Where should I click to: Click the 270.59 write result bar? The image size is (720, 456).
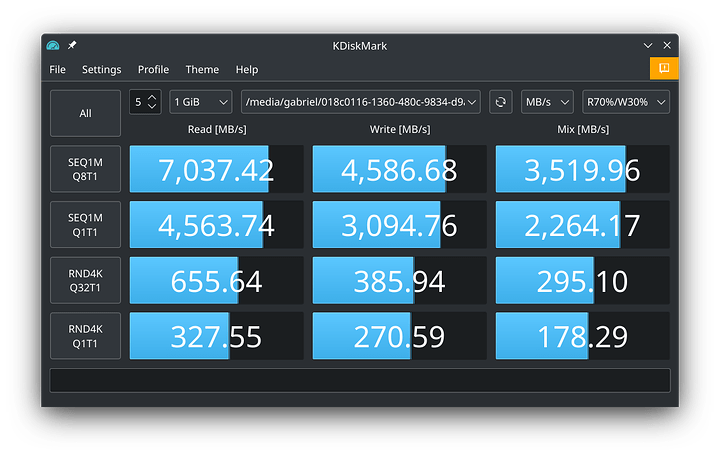click(x=399, y=336)
